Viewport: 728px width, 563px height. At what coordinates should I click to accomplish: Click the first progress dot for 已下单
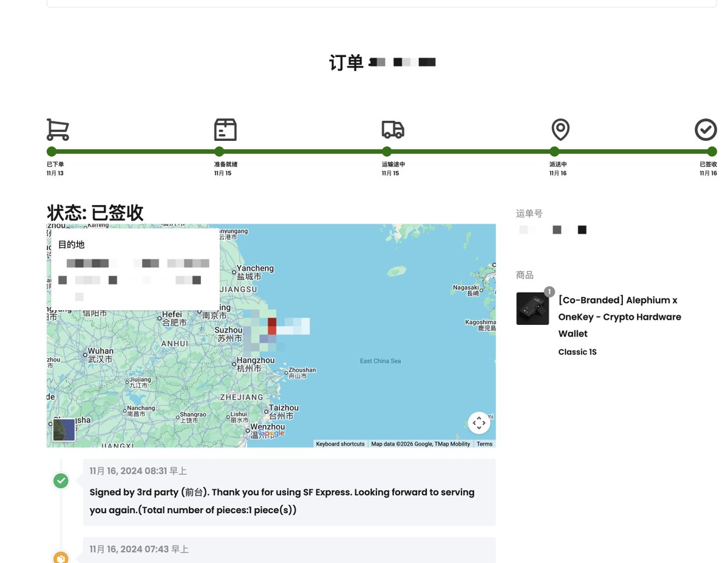pos(52,151)
